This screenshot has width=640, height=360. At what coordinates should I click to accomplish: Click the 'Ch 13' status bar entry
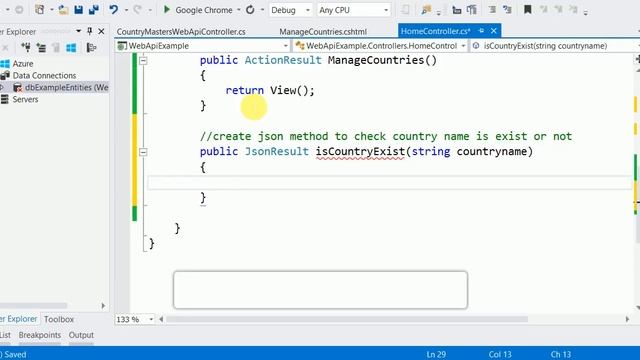[x=561, y=354]
